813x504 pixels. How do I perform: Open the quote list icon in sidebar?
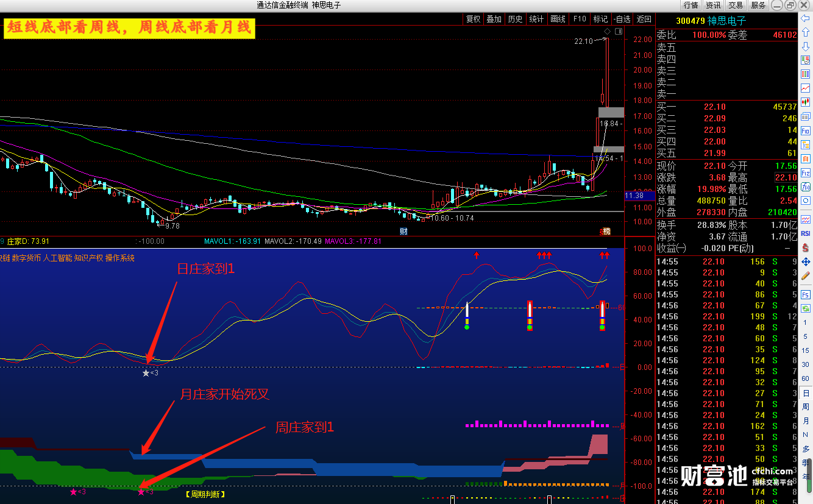(806, 60)
